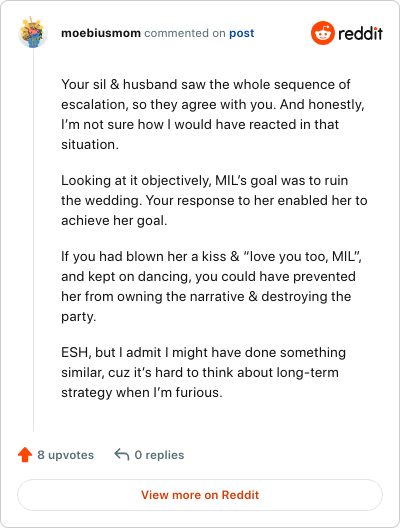Click the paragraph starting 'Looking at it objectively'
Image resolution: width=400 pixels, height=528 pixels.
coord(214,200)
